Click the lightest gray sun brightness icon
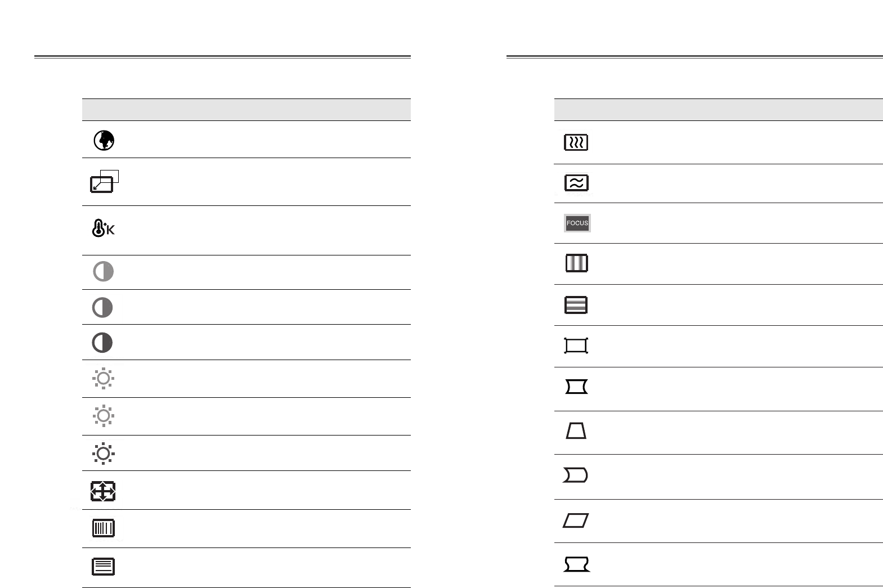This screenshot has height=588, width=883. coord(104,378)
